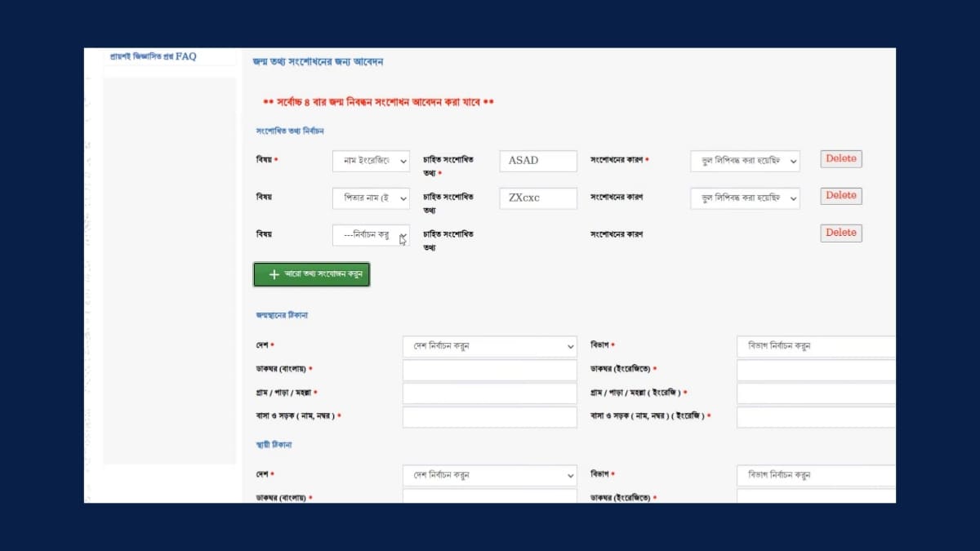
Task: Click the birthplace ডাকঘর (ইংরেজিতে) input field
Action: (816, 370)
